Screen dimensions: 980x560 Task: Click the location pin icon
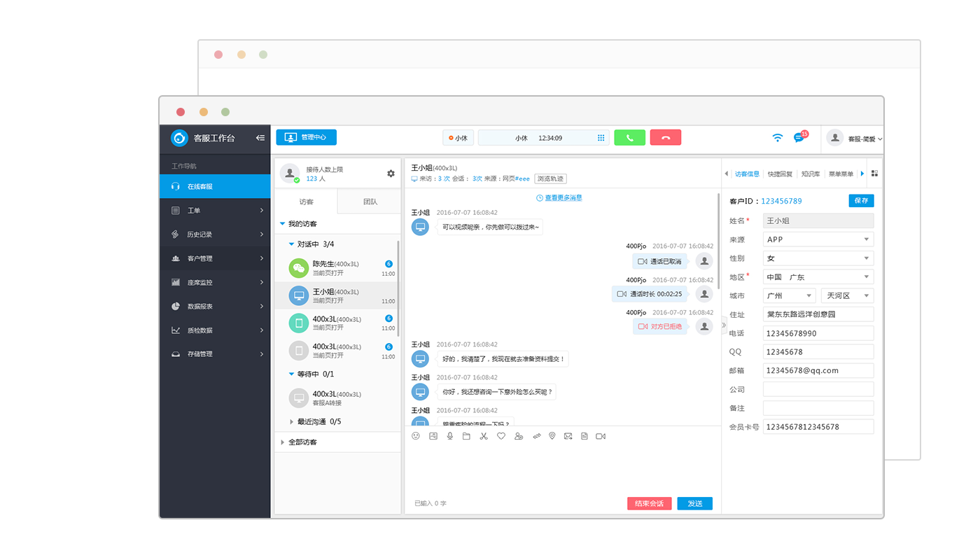[552, 436]
